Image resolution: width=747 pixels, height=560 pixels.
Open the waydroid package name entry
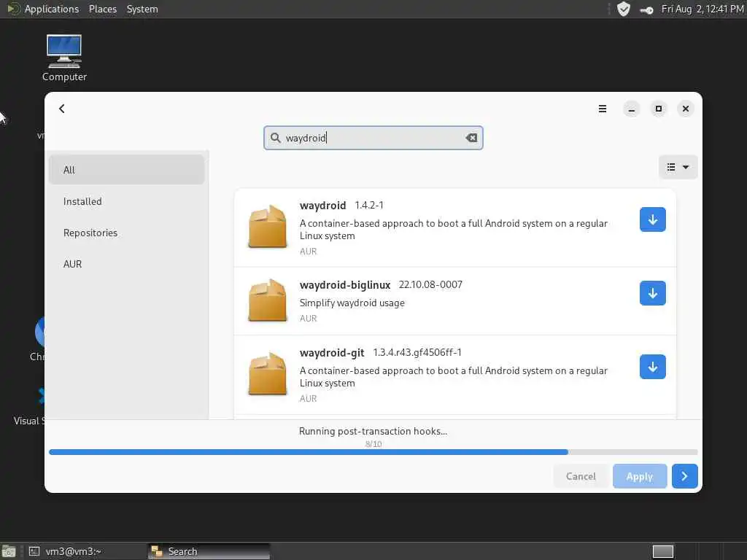pos(322,206)
